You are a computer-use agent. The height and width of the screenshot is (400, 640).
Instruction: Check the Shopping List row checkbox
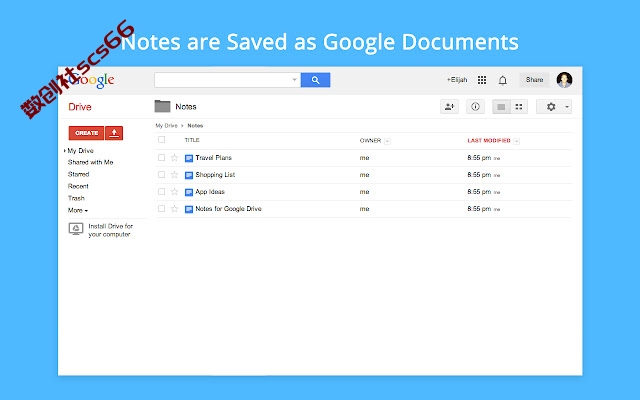[162, 175]
